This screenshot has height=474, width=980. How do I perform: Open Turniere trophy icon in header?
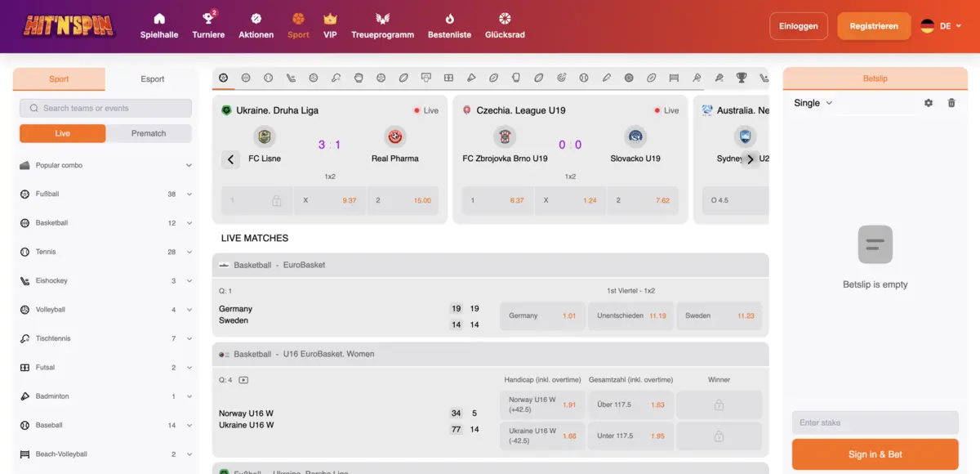coord(208,19)
